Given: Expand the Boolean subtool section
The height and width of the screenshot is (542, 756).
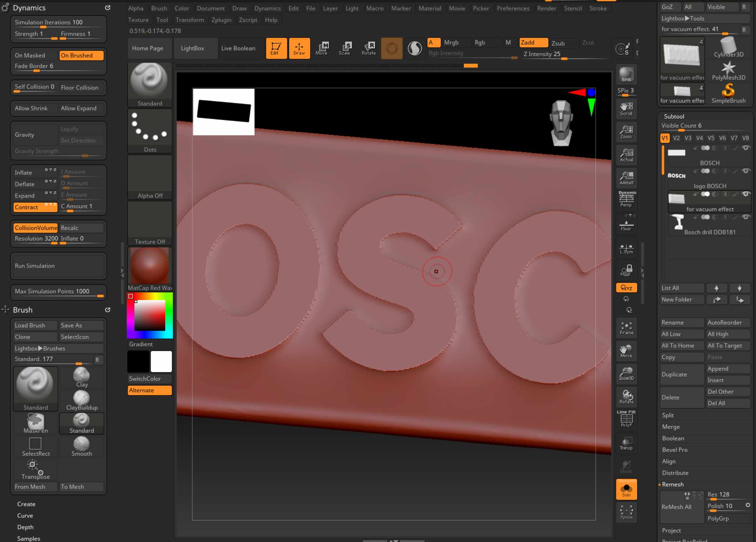Looking at the screenshot, I should [673, 438].
